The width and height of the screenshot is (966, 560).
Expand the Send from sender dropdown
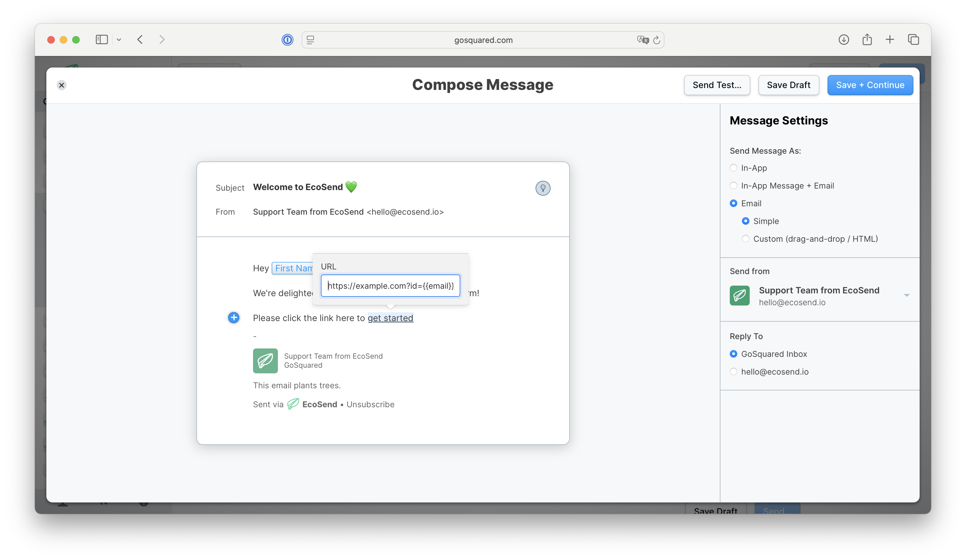[906, 295]
